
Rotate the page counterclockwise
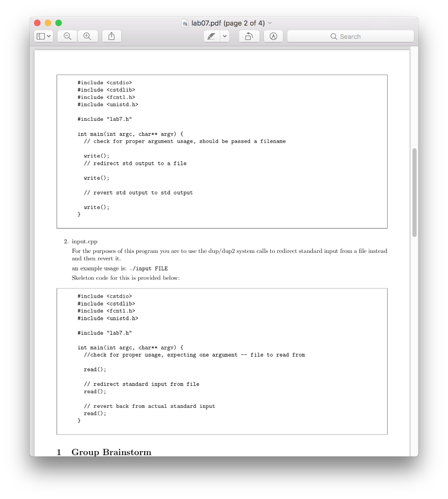click(249, 36)
